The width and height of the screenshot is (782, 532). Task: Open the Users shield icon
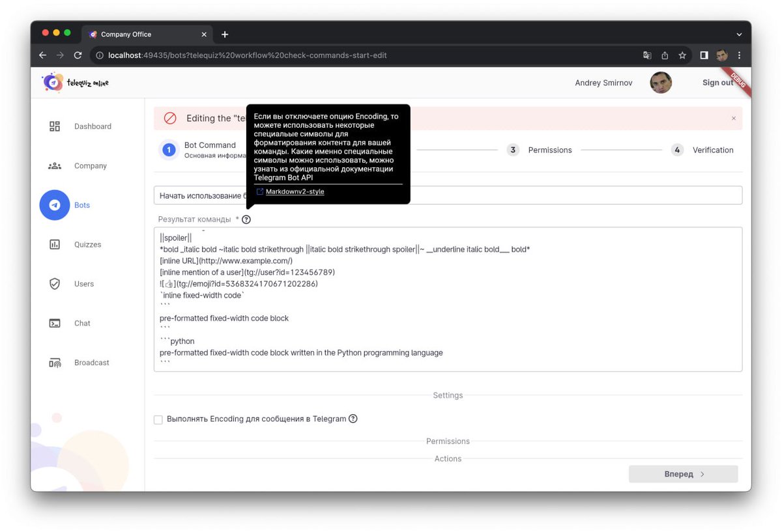coord(55,284)
